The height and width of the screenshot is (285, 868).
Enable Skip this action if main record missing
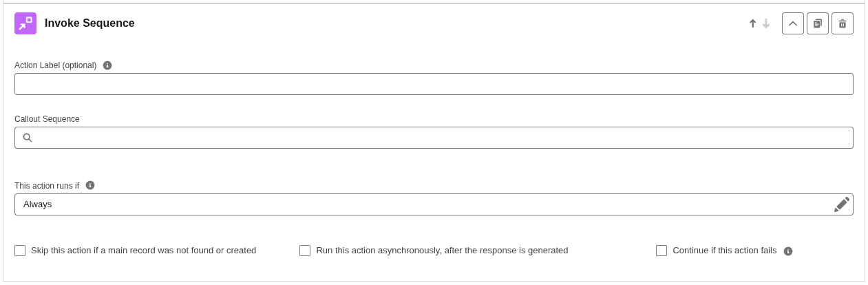pos(20,251)
